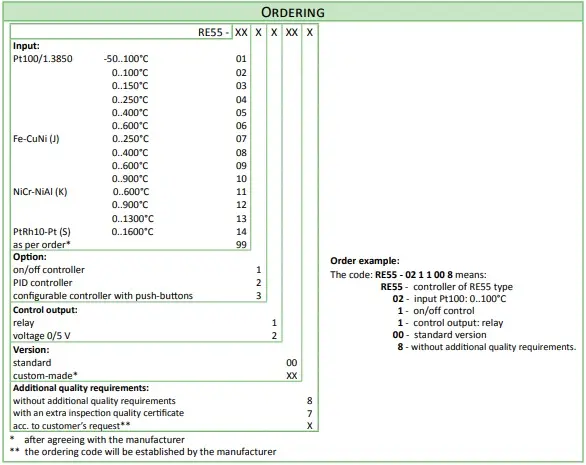
Task: Click input code '99'
Action: click(241, 245)
